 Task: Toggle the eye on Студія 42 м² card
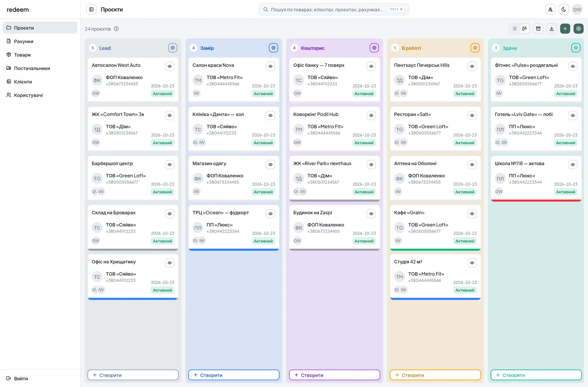click(472, 263)
